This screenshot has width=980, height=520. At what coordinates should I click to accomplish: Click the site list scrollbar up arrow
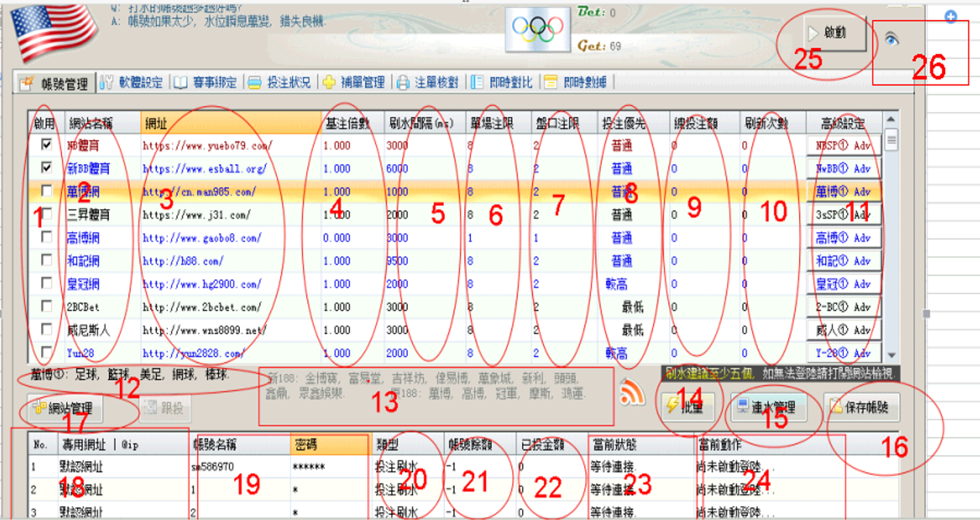click(x=891, y=119)
